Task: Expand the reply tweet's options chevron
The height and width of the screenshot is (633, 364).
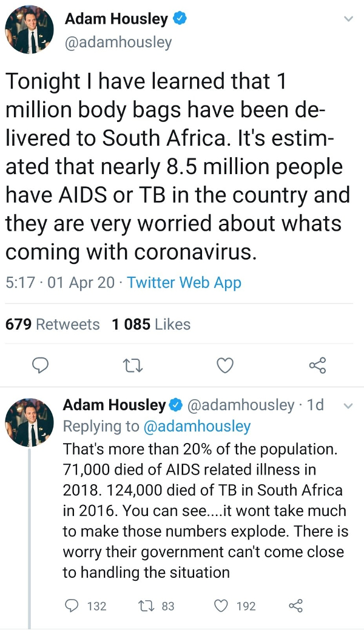Action: click(348, 406)
